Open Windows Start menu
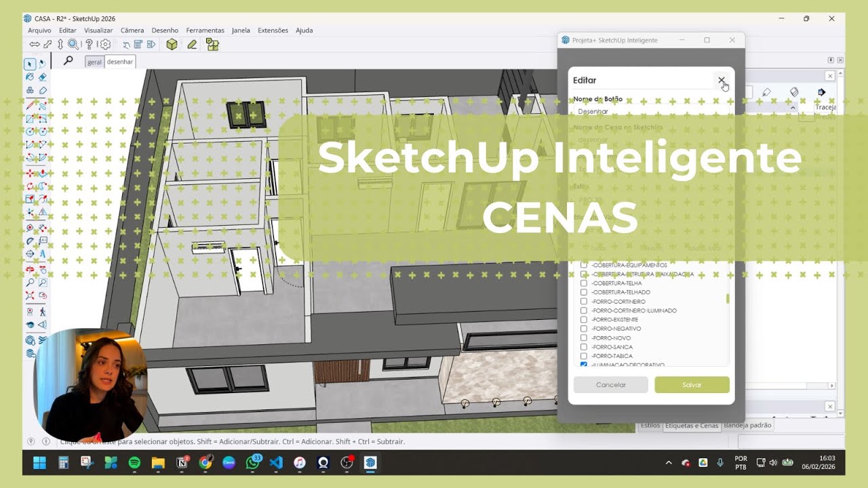This screenshot has width=868, height=488. pyautogui.click(x=39, y=463)
